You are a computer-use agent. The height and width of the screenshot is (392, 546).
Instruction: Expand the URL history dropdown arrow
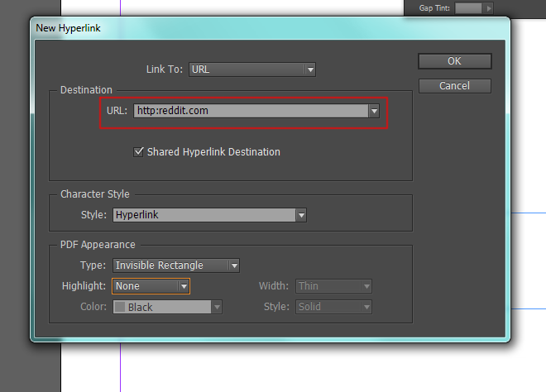click(374, 111)
